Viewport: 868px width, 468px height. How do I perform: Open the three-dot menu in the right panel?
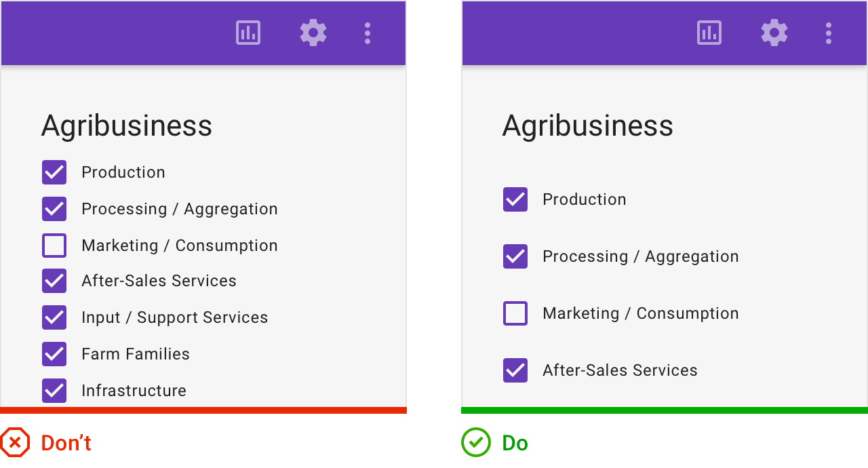tap(828, 33)
